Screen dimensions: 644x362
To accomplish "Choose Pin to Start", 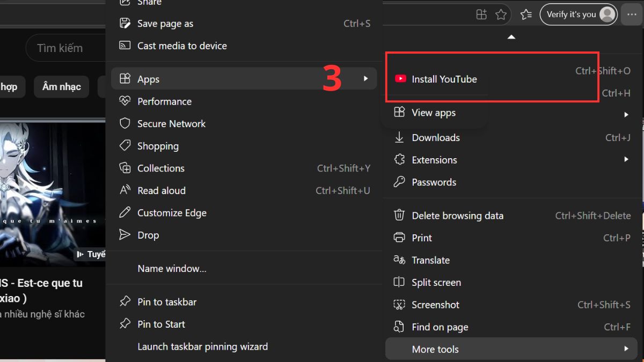I will tap(244, 324).
